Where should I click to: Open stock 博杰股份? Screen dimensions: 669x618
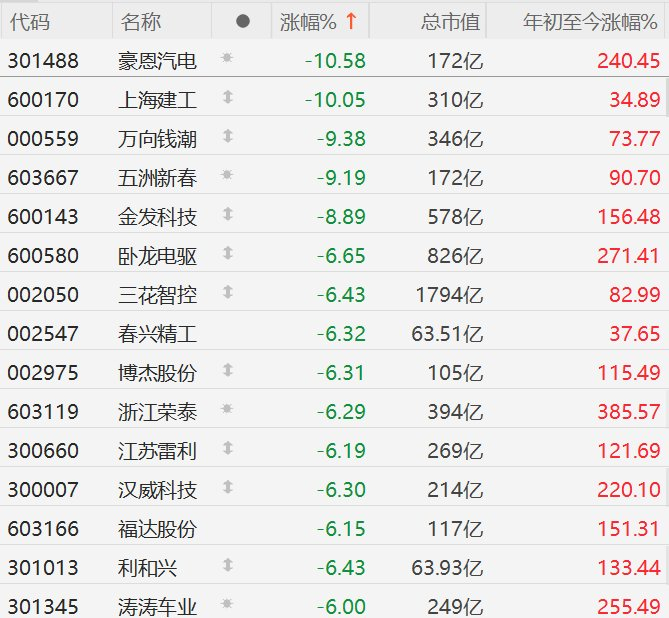pyautogui.click(x=157, y=373)
